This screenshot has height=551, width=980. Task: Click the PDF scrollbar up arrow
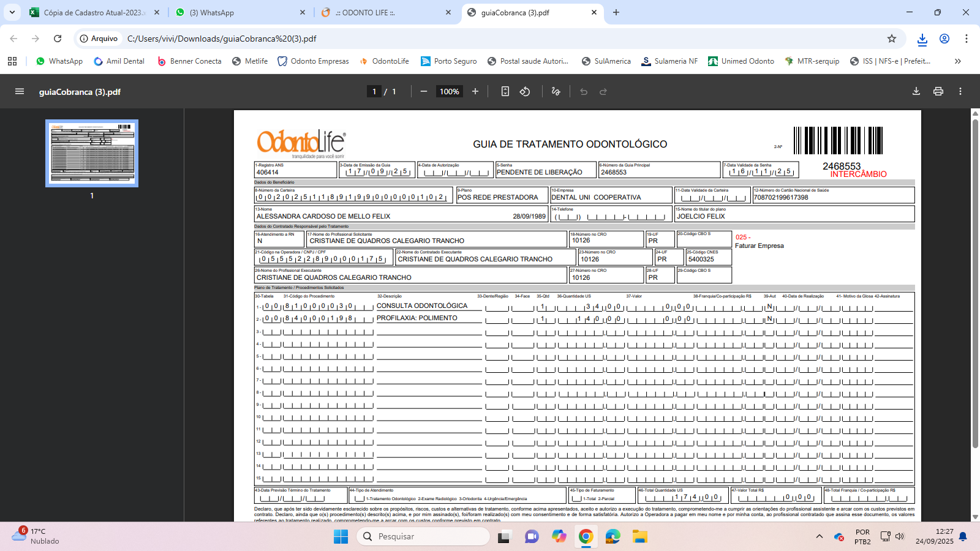975,113
